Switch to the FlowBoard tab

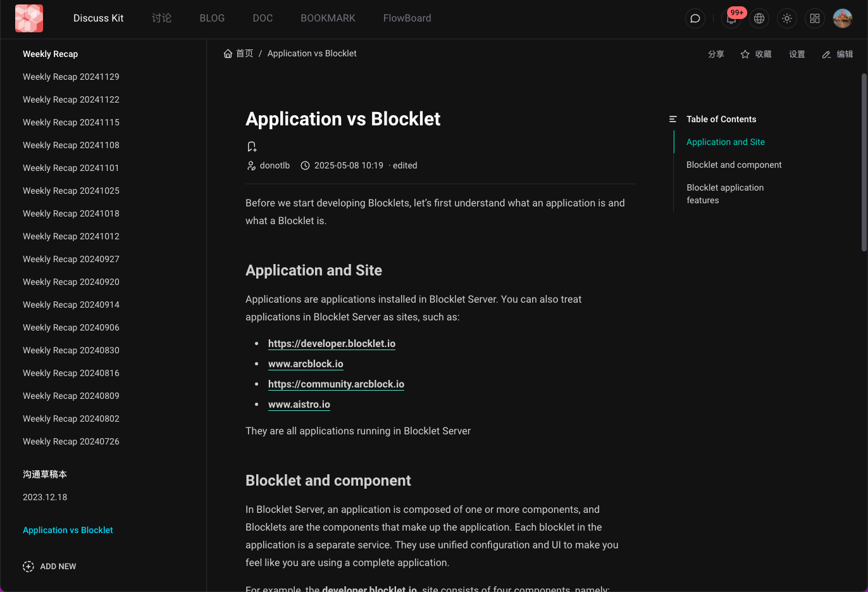click(x=407, y=18)
